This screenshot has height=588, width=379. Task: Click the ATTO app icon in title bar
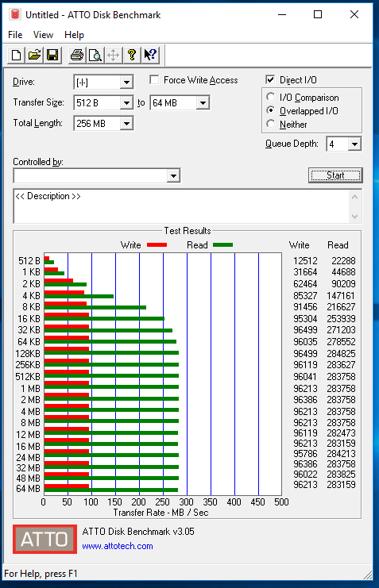14,14
